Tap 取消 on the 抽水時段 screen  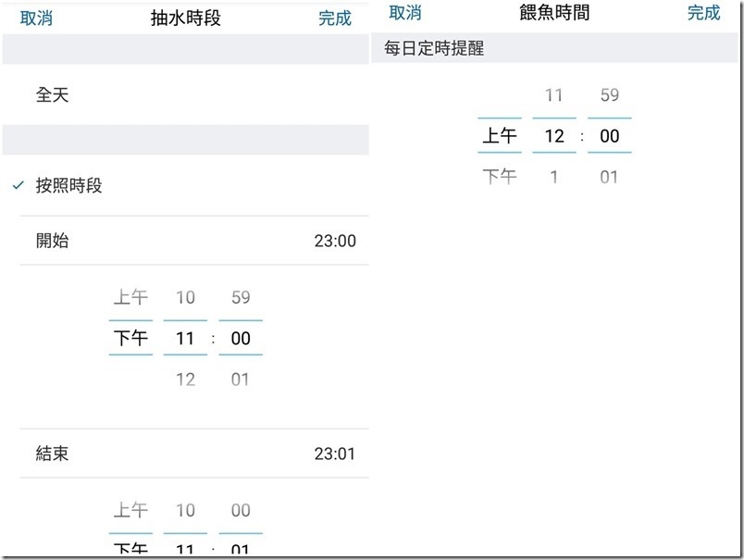(x=36, y=19)
